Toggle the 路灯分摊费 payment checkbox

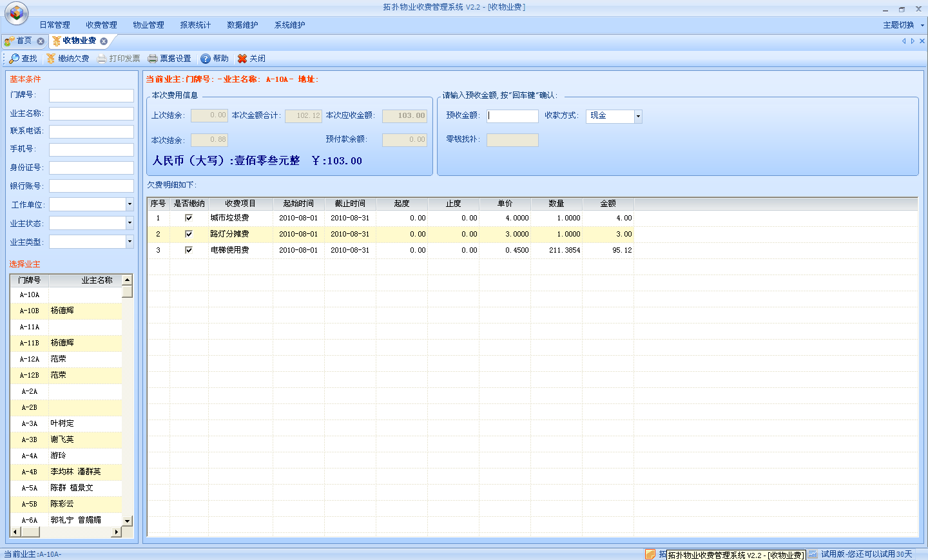click(189, 234)
